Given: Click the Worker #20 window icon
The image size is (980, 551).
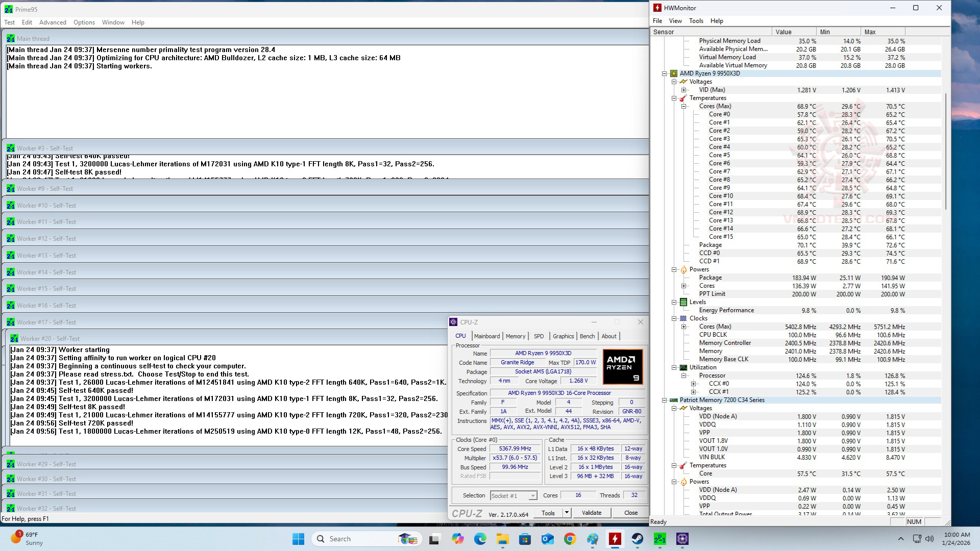Looking at the screenshot, I should (x=14, y=339).
